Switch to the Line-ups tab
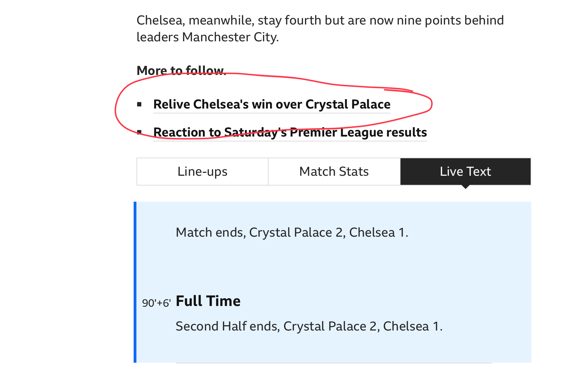This screenshot has height=376, width=588. click(202, 172)
